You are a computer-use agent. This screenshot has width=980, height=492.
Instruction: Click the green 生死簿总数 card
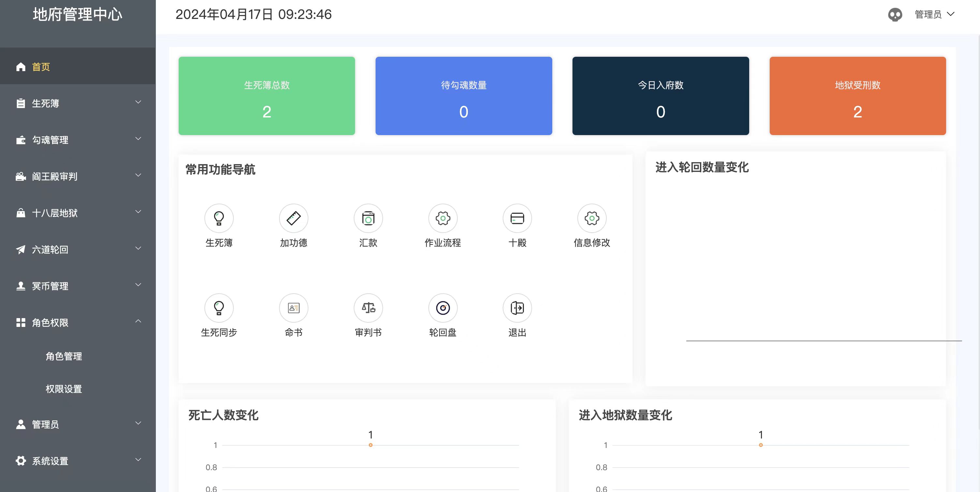267,96
